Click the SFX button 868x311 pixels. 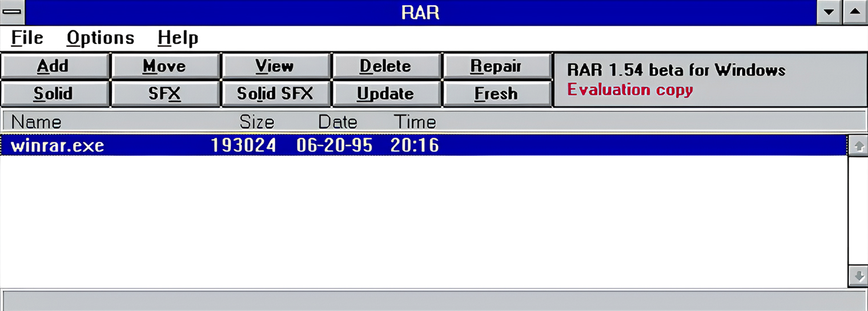[166, 93]
